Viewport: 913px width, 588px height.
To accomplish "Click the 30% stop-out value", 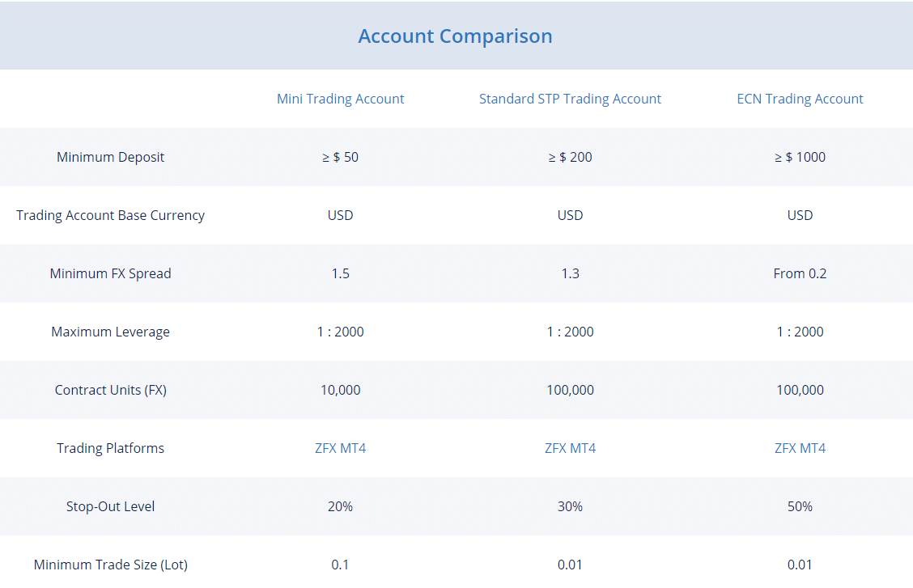I will (570, 506).
